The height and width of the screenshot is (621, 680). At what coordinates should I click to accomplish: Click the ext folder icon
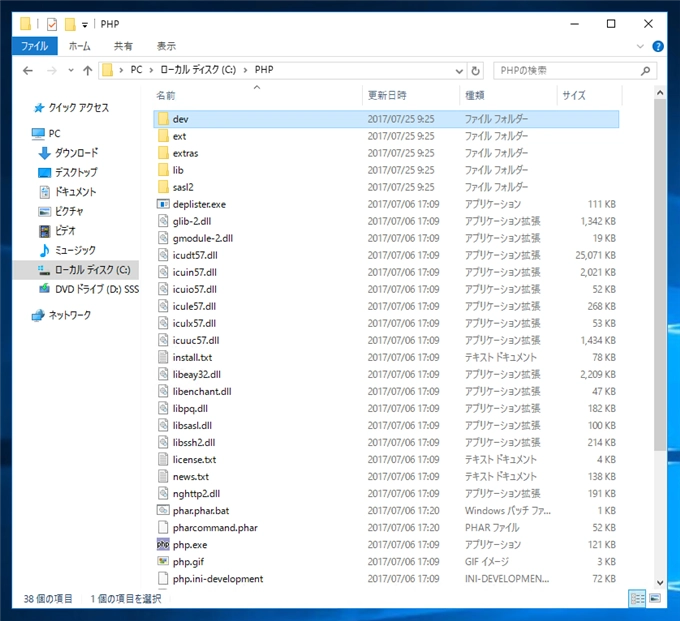[163, 136]
